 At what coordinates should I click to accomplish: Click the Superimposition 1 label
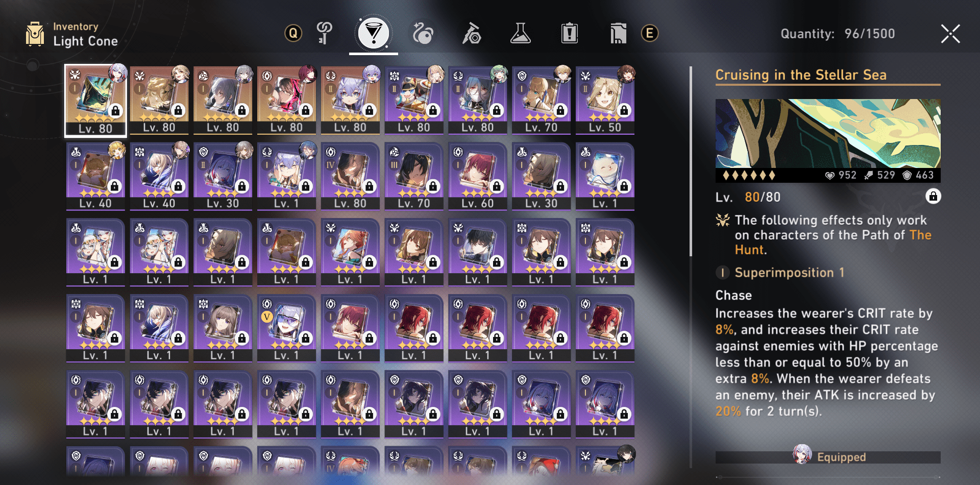(x=789, y=273)
